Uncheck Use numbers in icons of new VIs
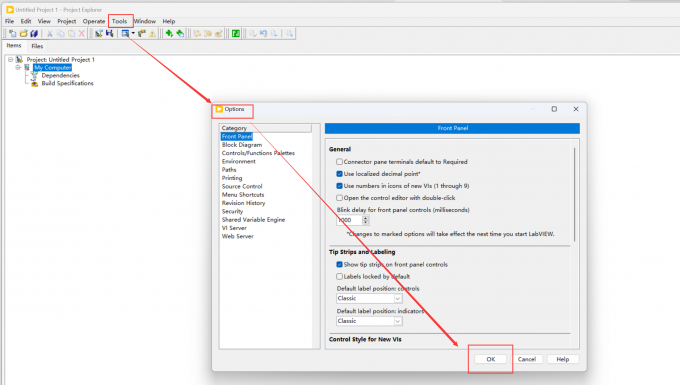The width and height of the screenshot is (680, 385). click(340, 186)
